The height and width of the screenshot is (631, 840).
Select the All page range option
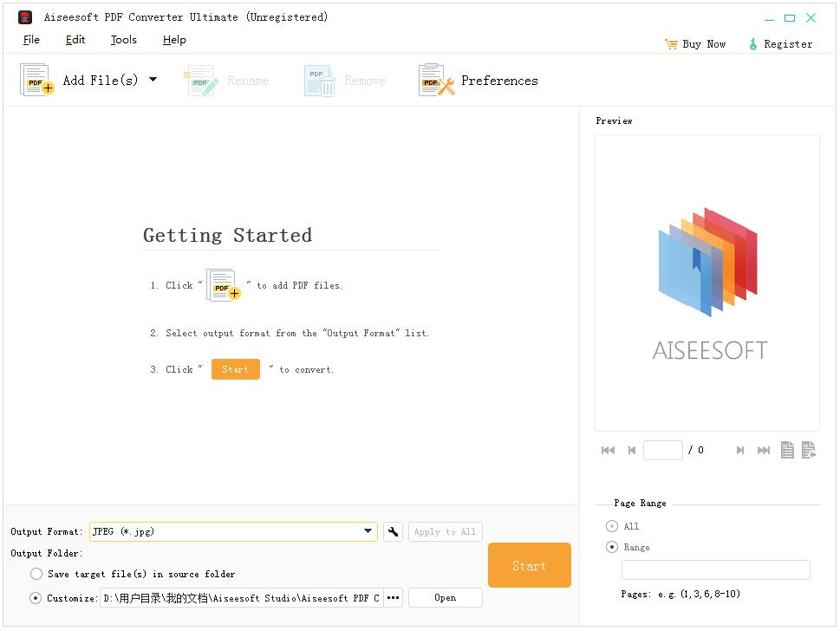click(x=614, y=526)
